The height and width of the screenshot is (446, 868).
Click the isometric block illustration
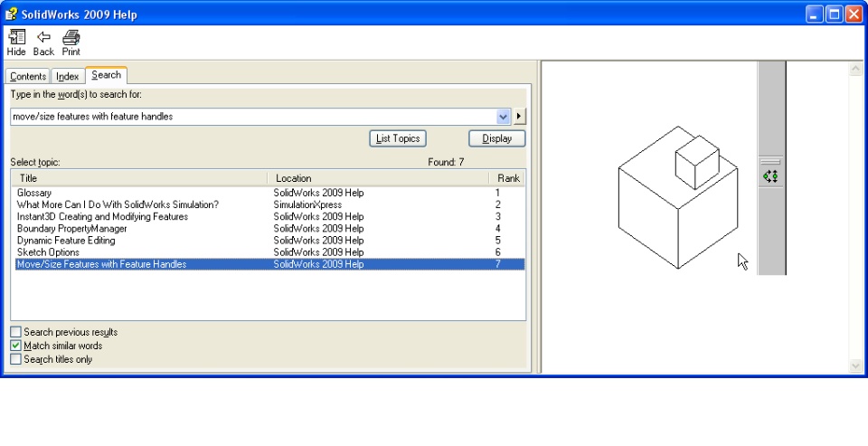pos(677,197)
